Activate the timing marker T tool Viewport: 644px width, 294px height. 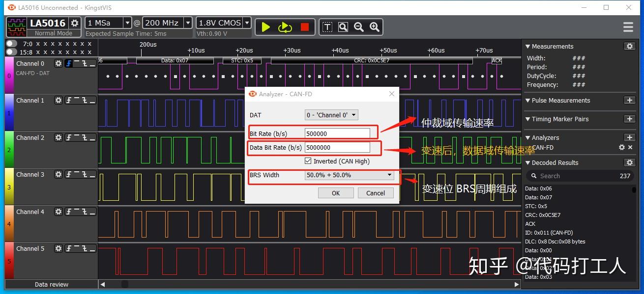pos(327,27)
